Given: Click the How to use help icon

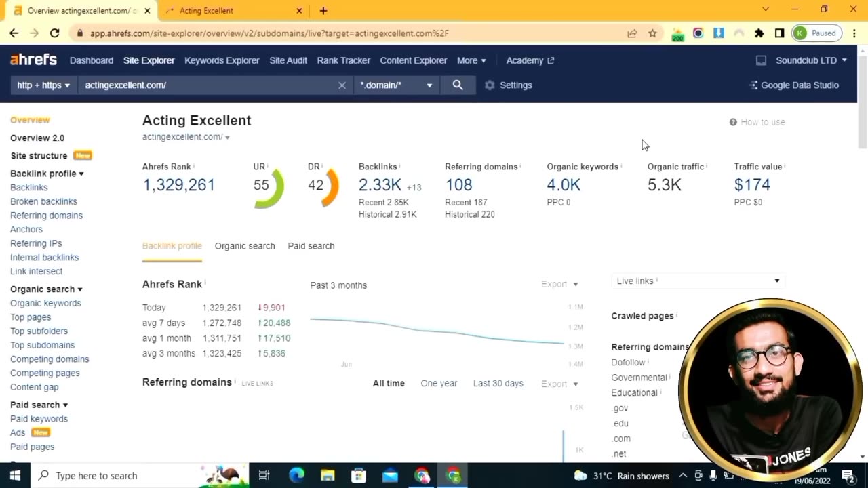Looking at the screenshot, I should click(x=733, y=122).
